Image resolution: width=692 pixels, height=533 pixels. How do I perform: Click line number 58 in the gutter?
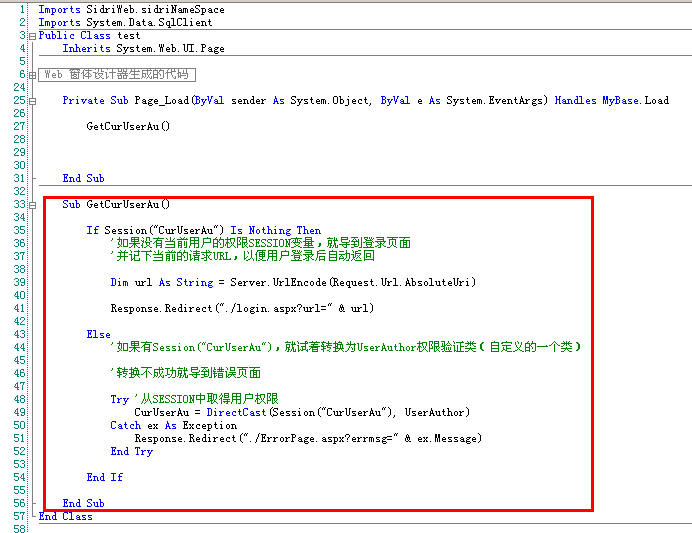coord(19,529)
